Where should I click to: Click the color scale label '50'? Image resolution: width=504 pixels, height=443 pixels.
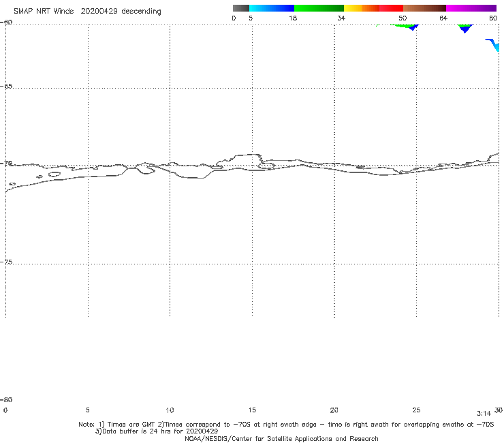(x=403, y=18)
